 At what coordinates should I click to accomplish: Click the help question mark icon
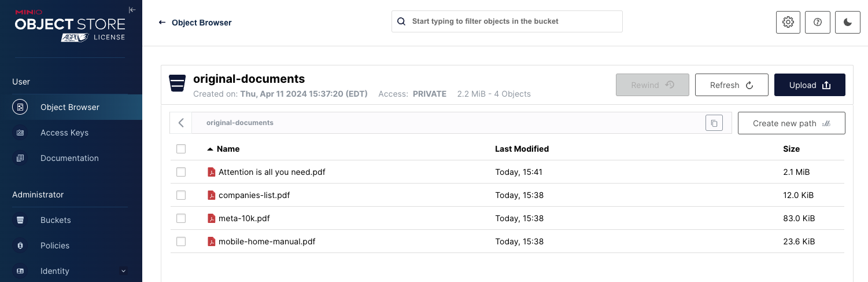tap(818, 22)
